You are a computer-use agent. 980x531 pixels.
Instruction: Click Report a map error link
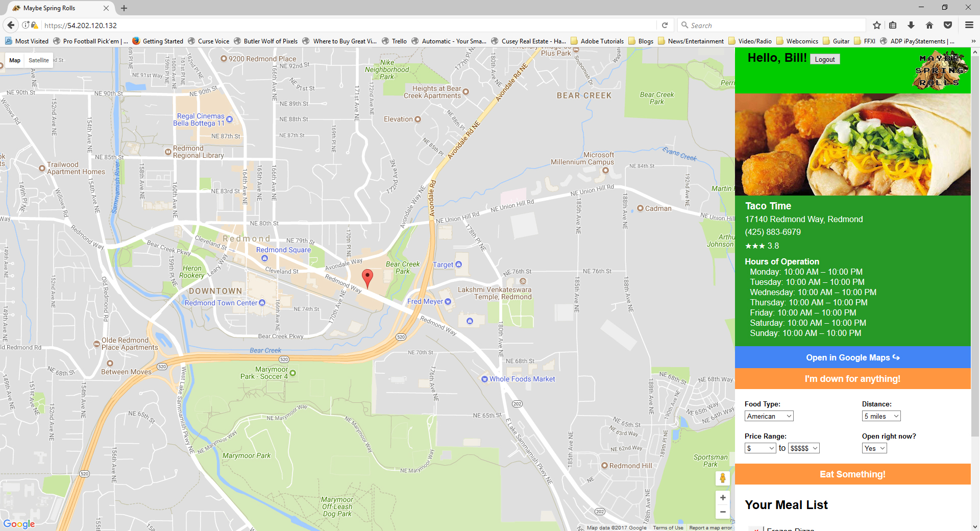coord(710,528)
